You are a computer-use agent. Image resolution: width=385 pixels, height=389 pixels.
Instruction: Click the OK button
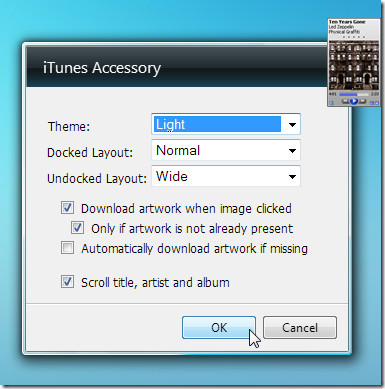coord(219,328)
